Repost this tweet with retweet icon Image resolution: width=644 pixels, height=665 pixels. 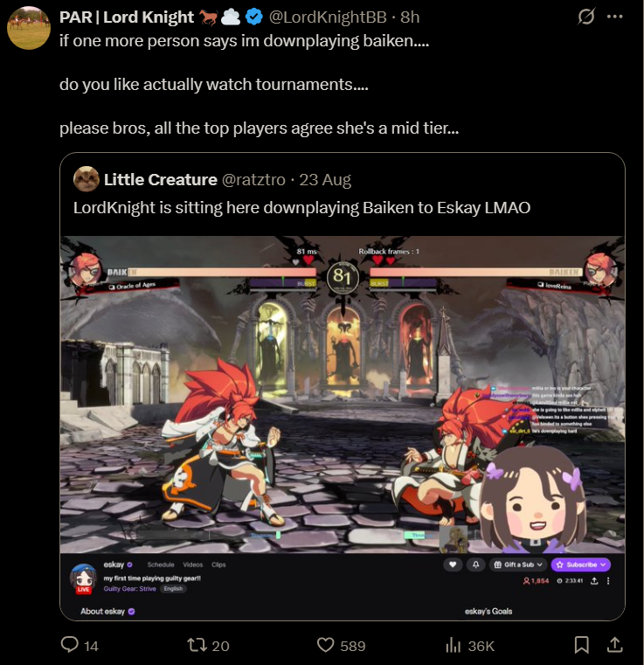pyautogui.click(x=197, y=645)
